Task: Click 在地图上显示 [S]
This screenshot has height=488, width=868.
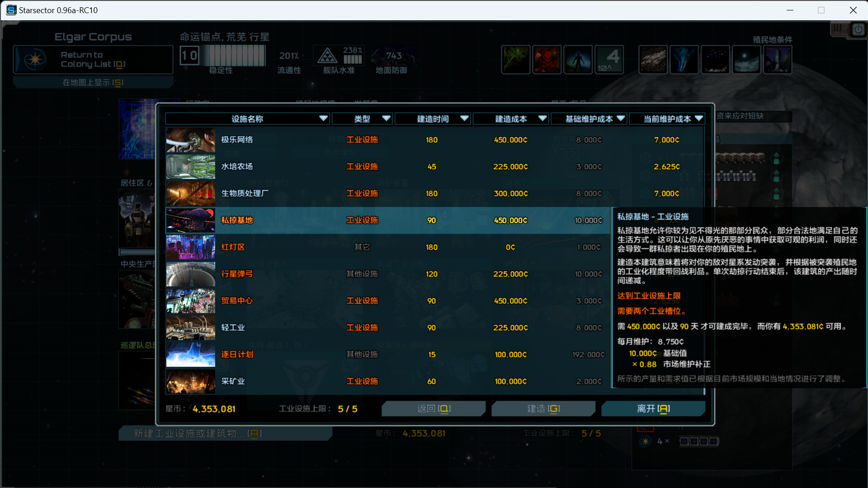Action: tap(93, 82)
